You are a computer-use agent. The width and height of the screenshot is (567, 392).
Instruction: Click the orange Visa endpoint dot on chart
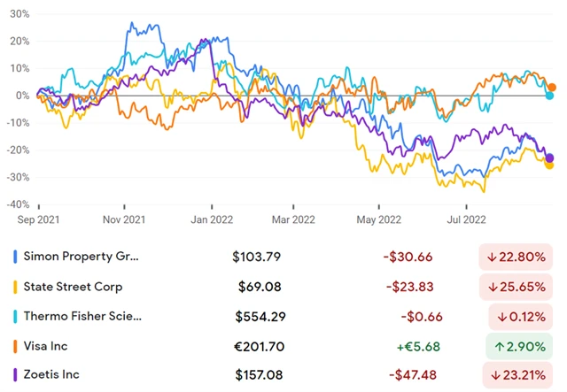(x=552, y=88)
